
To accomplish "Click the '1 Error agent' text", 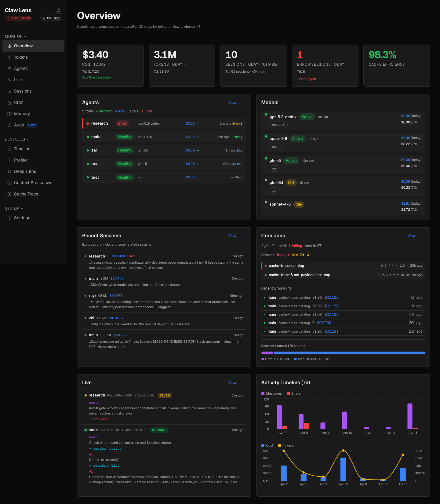I will [307, 79].
